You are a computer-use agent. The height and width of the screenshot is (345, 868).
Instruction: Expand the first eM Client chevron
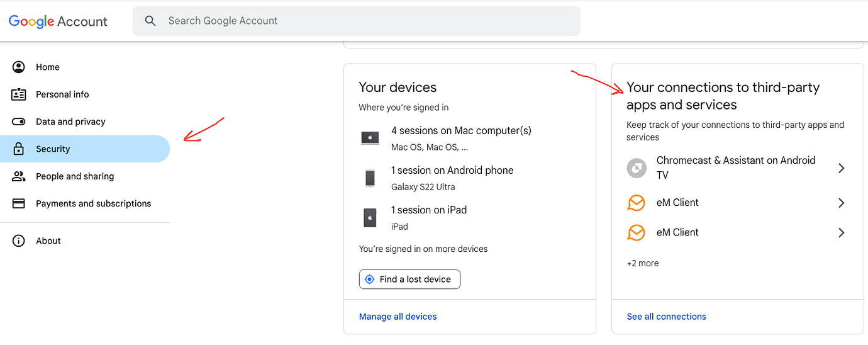pos(841,203)
